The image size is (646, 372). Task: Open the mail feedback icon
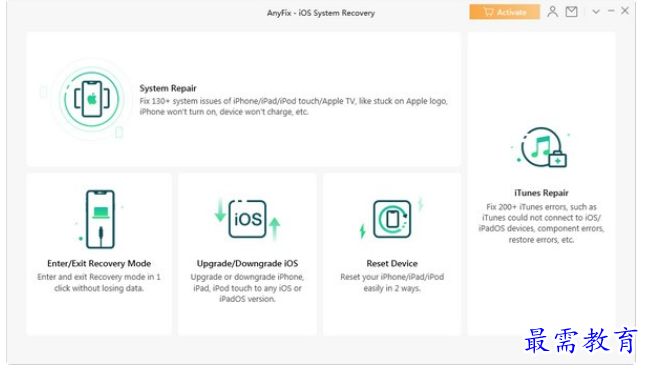[571, 12]
